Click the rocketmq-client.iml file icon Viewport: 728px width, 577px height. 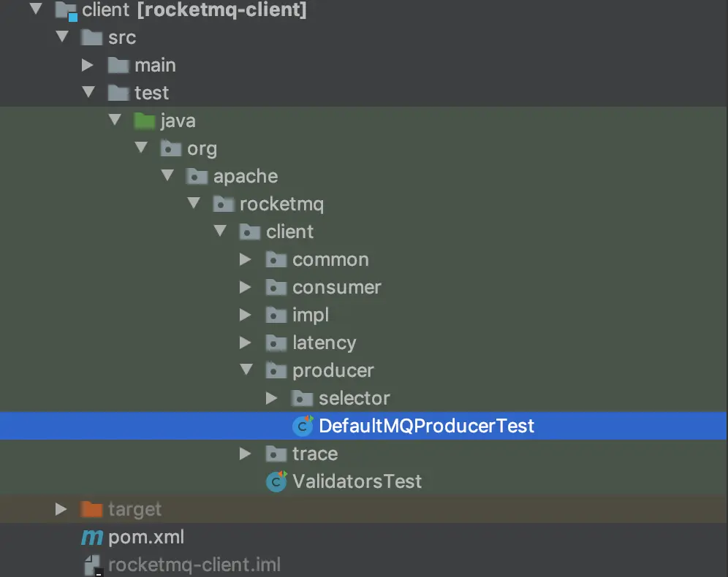92,565
